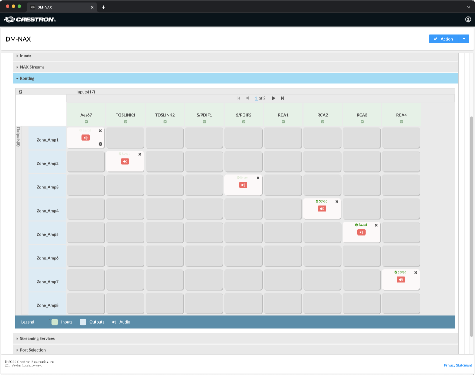
Task: Click audio icon in Zone_Amp4 RCA2 cell
Action: click(x=322, y=209)
